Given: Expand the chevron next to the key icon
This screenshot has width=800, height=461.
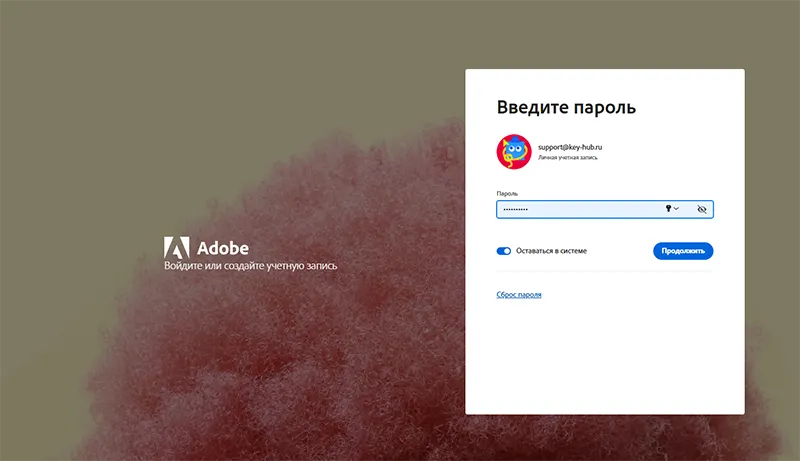Looking at the screenshot, I should tap(677, 209).
